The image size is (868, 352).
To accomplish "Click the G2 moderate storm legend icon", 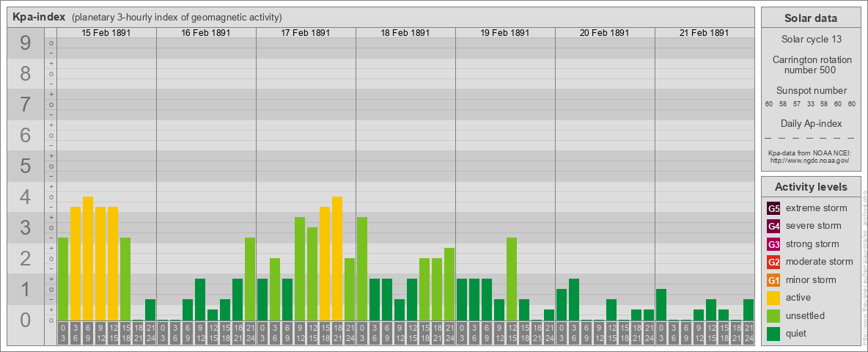I will (x=773, y=262).
